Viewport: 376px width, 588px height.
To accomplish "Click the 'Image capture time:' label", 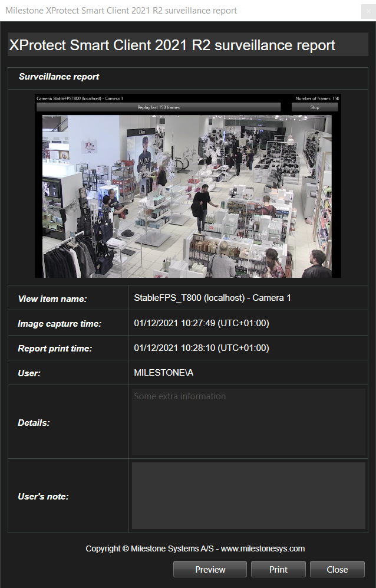I will point(60,324).
